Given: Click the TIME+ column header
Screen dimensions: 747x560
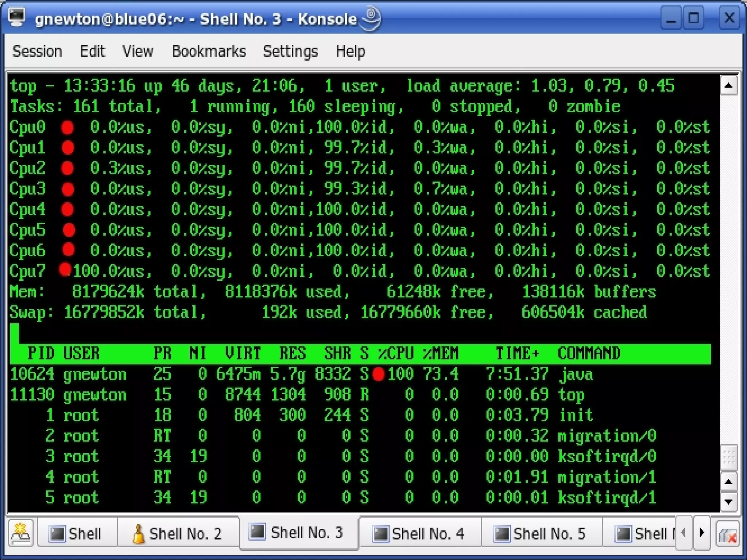Looking at the screenshot, I should tap(518, 353).
